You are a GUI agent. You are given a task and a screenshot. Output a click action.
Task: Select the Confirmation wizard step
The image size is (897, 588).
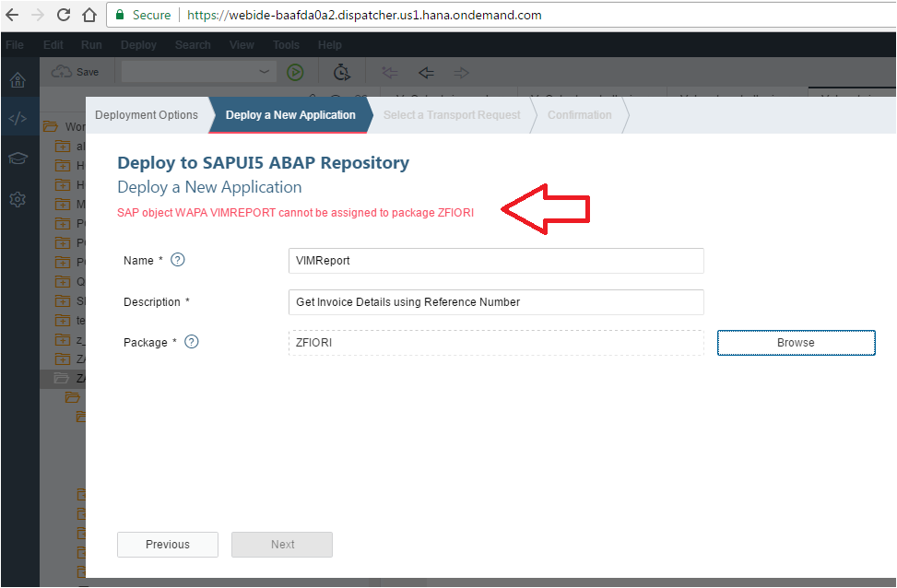pyautogui.click(x=580, y=115)
